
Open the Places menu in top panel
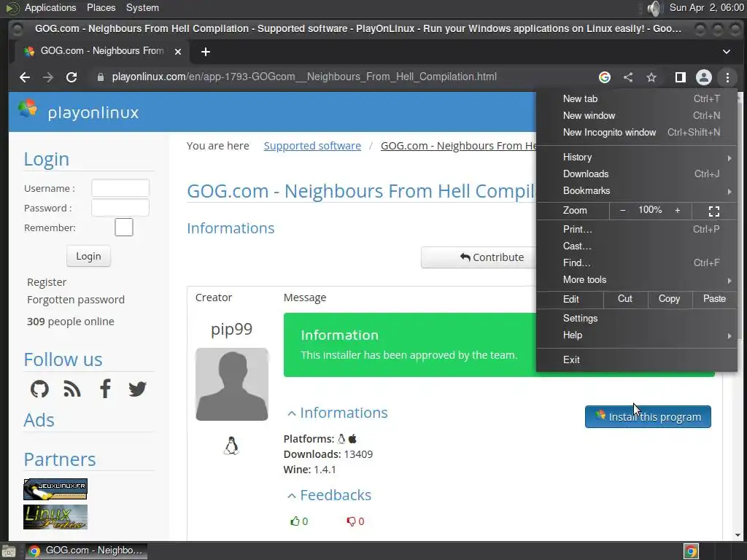pyautogui.click(x=101, y=7)
